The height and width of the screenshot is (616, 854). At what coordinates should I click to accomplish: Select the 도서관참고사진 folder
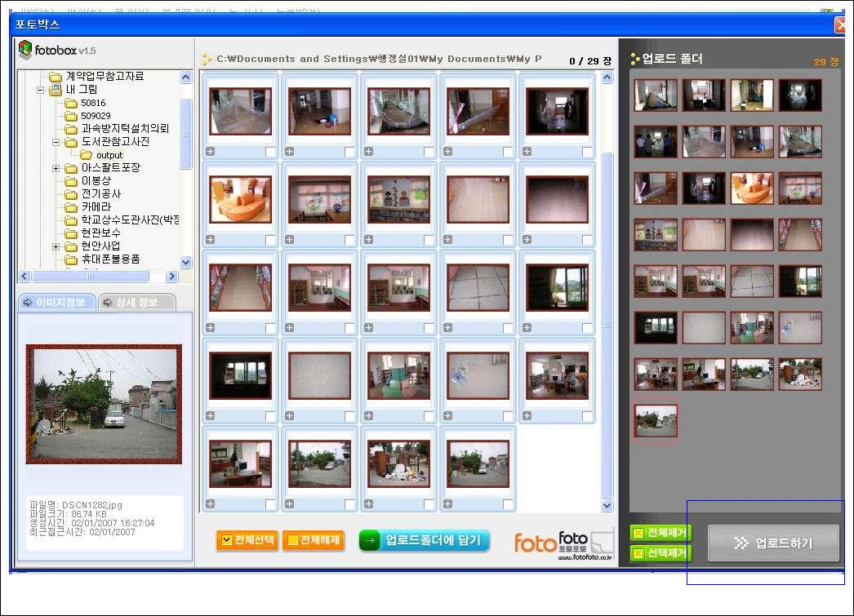[x=115, y=141]
